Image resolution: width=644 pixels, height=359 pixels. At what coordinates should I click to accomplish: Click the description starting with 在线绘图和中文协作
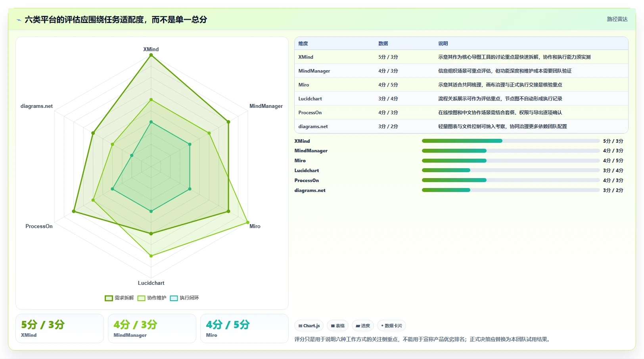[500, 113]
